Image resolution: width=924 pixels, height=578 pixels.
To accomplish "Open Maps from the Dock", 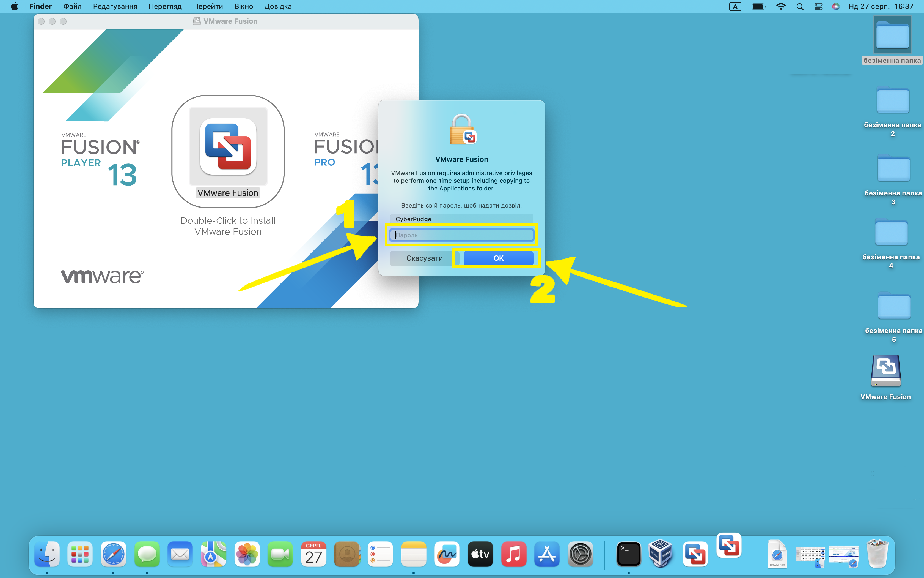I will 214,554.
